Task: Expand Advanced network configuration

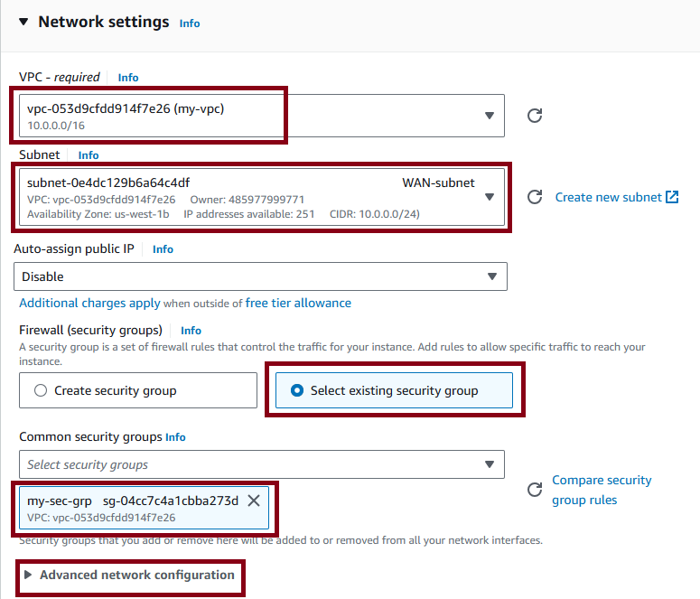Action: click(x=129, y=575)
